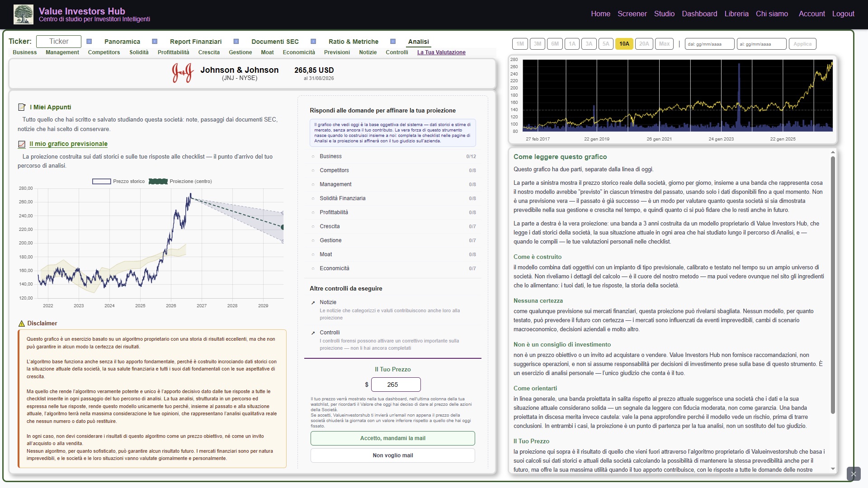Click the scroll-up arrow of the explanation panel

(x=833, y=153)
